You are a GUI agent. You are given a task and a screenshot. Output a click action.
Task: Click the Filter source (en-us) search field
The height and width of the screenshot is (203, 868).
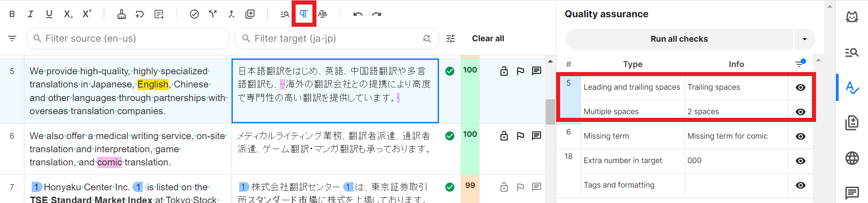(128, 39)
